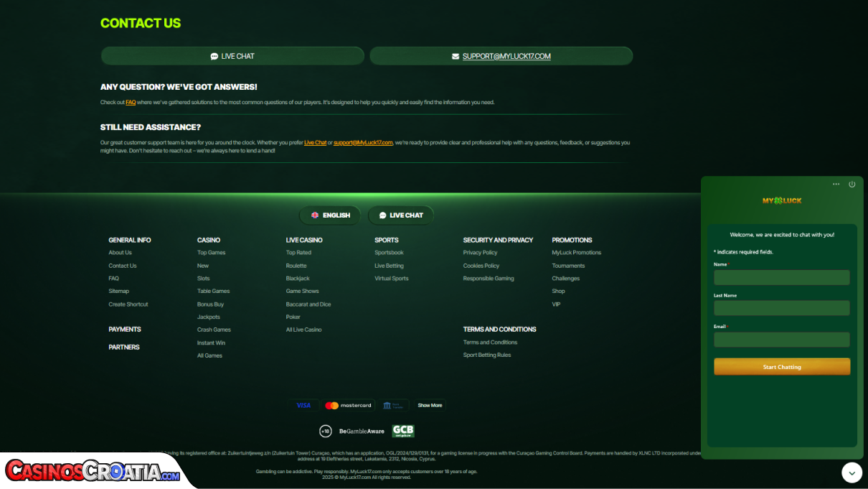Screen dimensions: 868x489
Task: Open the Game Shows link
Action: [303, 292]
